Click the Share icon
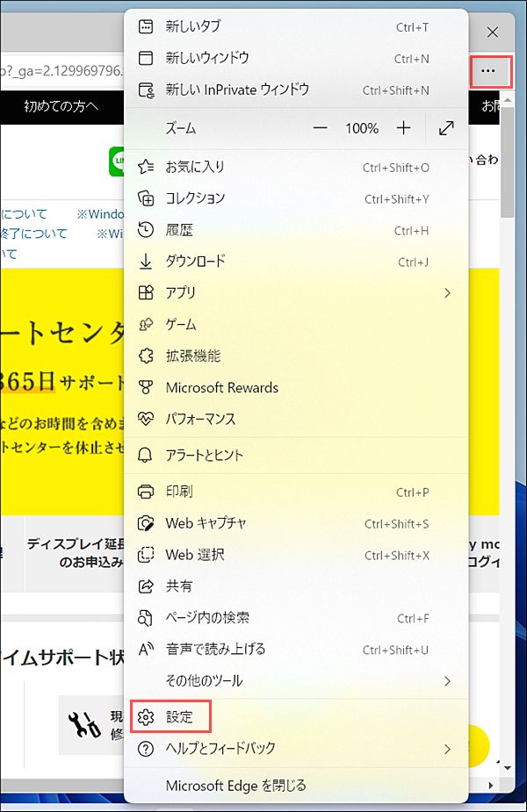The height and width of the screenshot is (812, 527). pos(146,586)
